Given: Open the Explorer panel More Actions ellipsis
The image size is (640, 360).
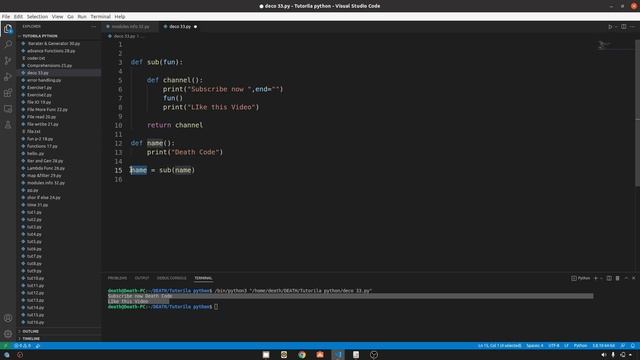Looking at the screenshot, I should pyautogui.click(x=93, y=27).
